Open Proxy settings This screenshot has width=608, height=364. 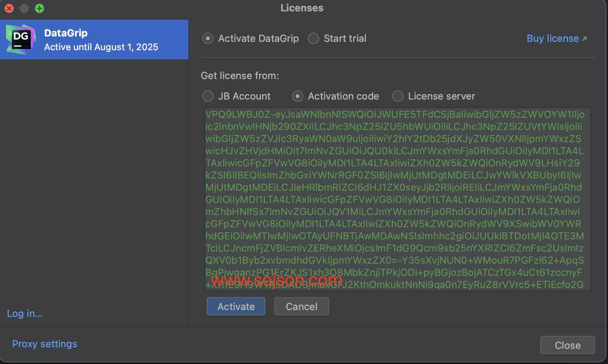pos(45,344)
